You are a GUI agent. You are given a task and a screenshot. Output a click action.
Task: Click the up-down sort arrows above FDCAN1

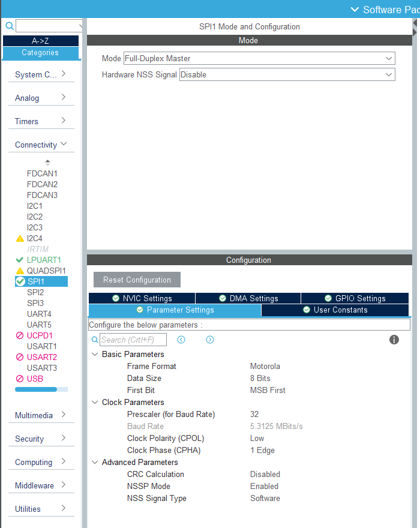[47, 163]
